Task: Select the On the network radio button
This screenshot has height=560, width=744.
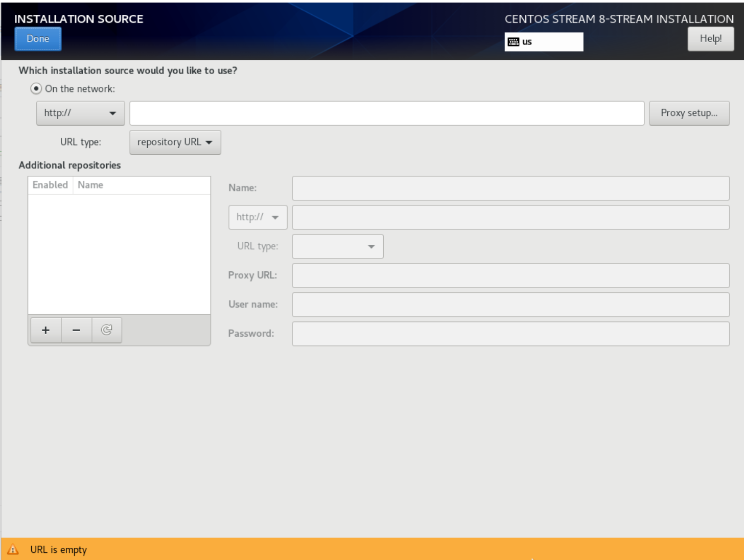Action: pos(36,88)
